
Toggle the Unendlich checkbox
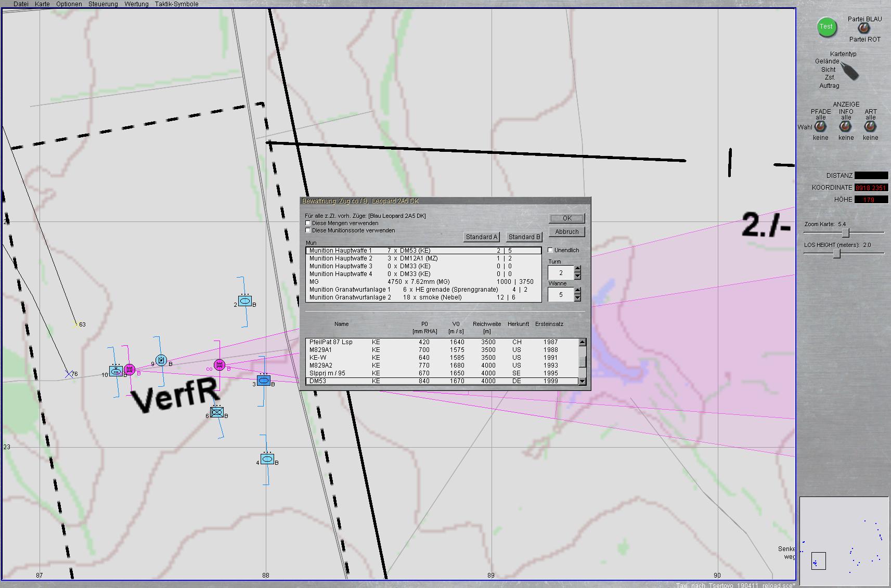click(550, 250)
